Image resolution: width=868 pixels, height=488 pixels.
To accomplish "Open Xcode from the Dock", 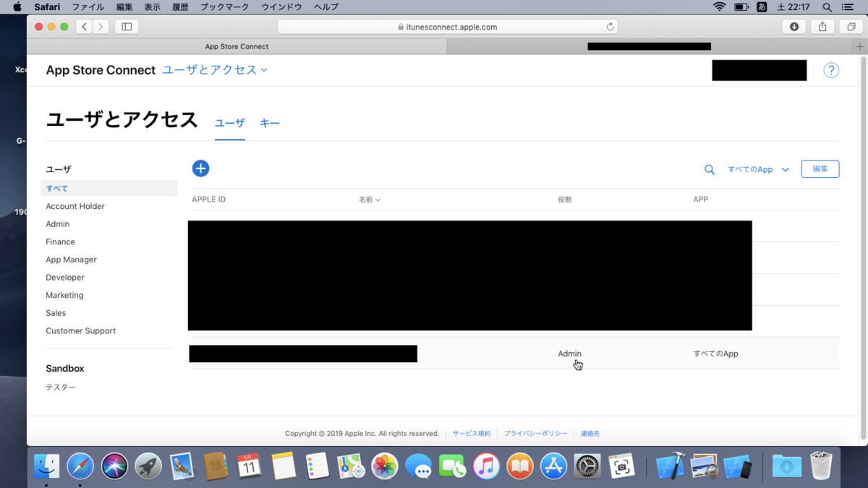I will (671, 466).
